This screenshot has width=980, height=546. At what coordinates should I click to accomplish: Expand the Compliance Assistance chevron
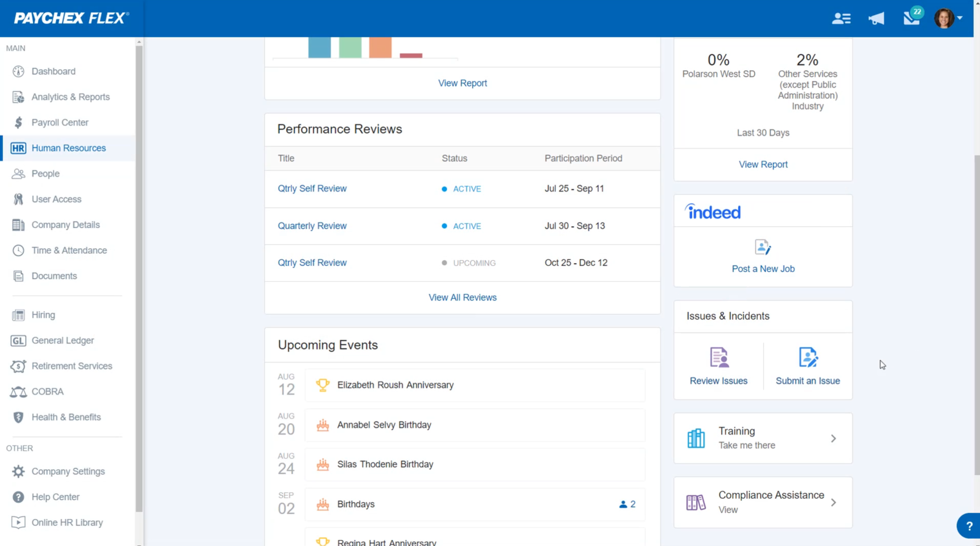tap(833, 502)
